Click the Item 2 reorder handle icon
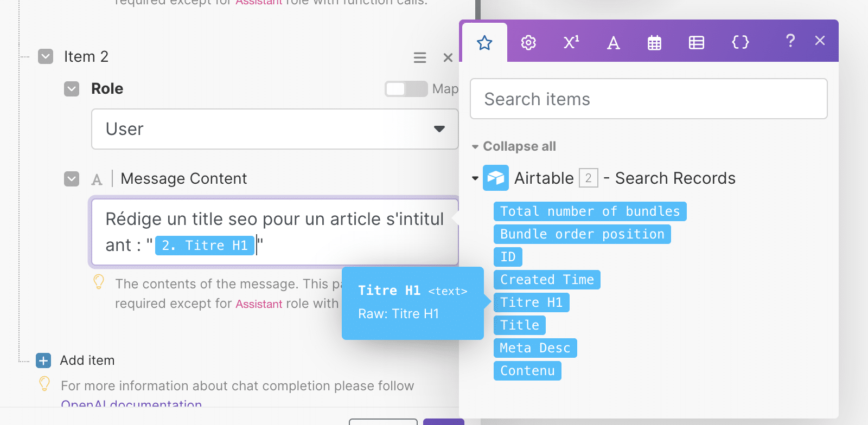 click(x=420, y=57)
